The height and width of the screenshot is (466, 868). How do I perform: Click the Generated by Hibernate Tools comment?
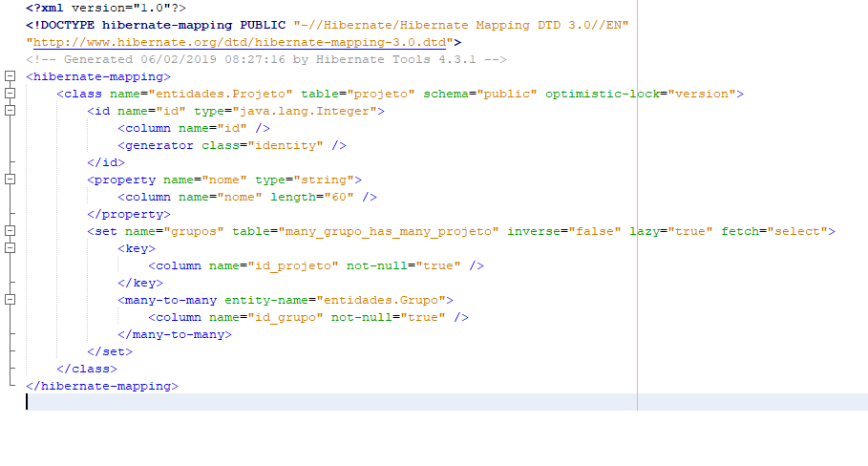266,59
